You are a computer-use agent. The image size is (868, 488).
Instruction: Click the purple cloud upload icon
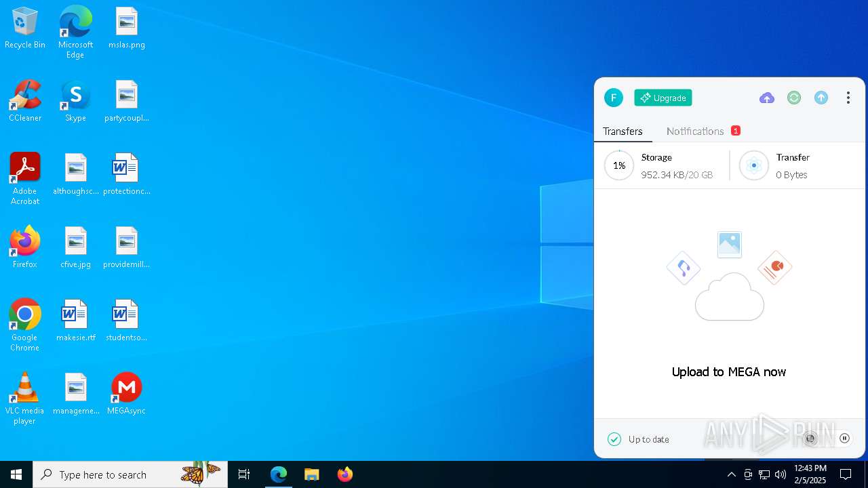(x=767, y=98)
